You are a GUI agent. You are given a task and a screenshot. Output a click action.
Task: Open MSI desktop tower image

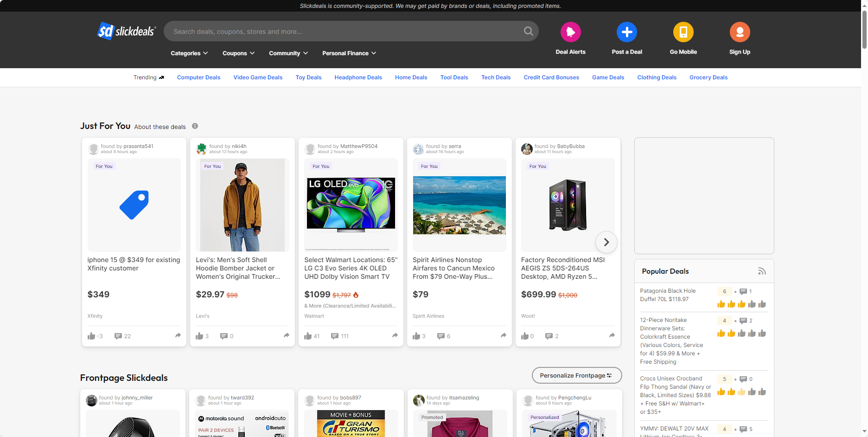click(x=568, y=205)
